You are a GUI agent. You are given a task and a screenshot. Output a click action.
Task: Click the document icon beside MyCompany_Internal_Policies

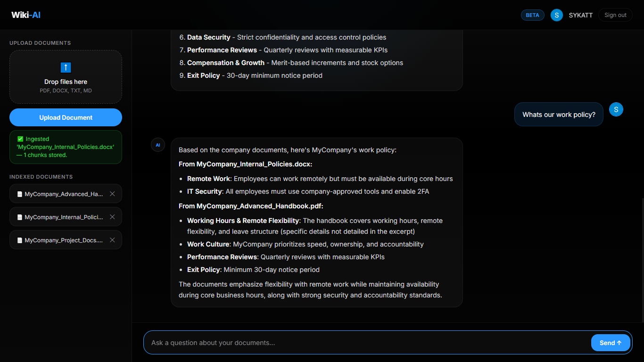19,216
